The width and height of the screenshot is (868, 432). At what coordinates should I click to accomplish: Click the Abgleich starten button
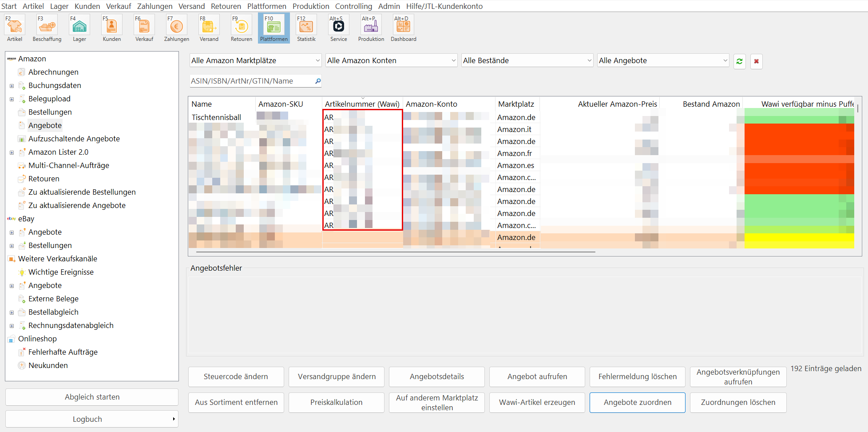pos(92,397)
